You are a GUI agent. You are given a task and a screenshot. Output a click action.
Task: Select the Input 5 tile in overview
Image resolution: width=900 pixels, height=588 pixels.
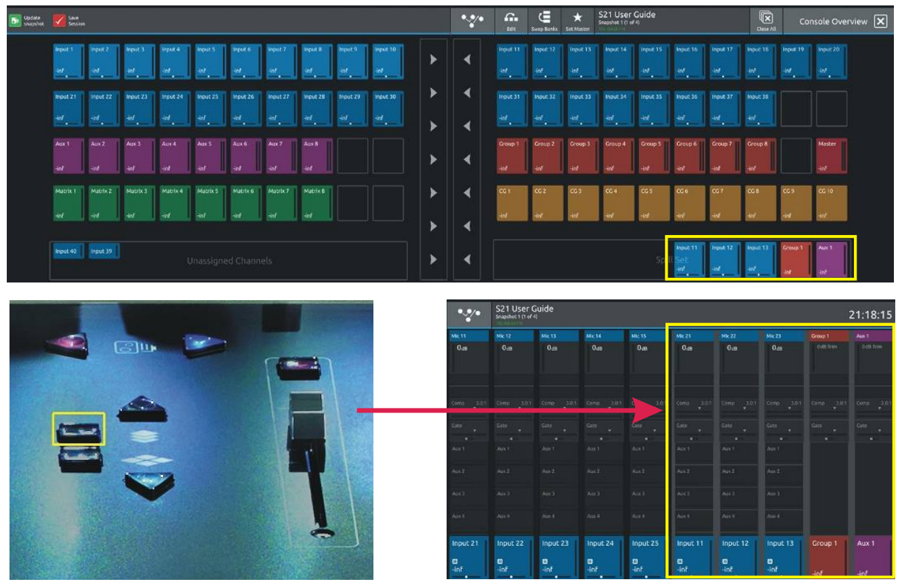[211, 62]
